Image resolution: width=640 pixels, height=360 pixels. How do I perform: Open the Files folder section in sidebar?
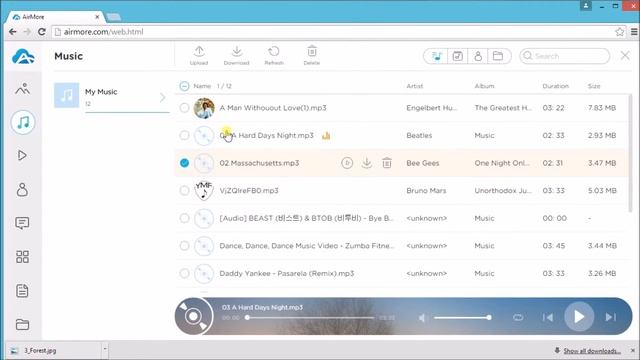pyautogui.click(x=22, y=324)
